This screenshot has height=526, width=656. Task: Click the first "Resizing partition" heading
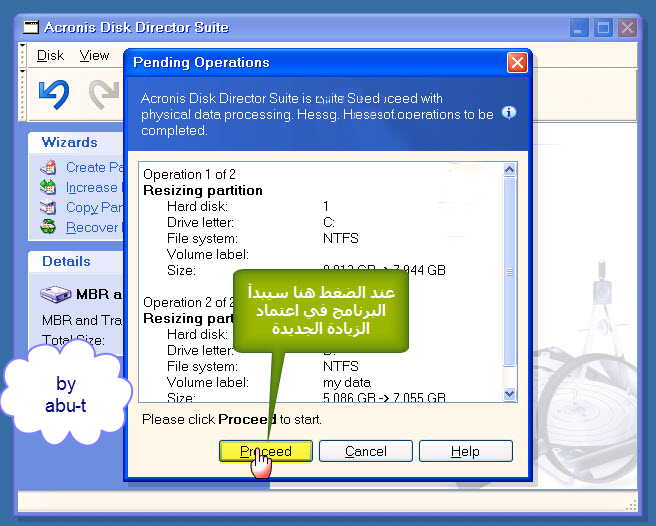tap(203, 190)
